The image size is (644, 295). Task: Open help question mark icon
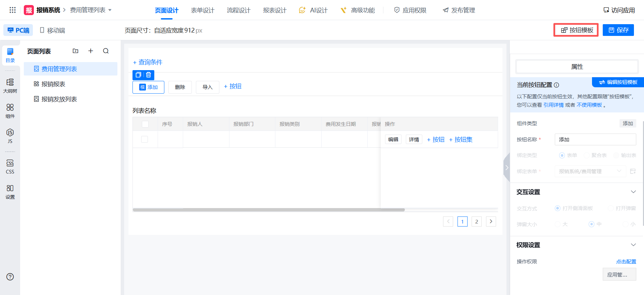pos(10,277)
